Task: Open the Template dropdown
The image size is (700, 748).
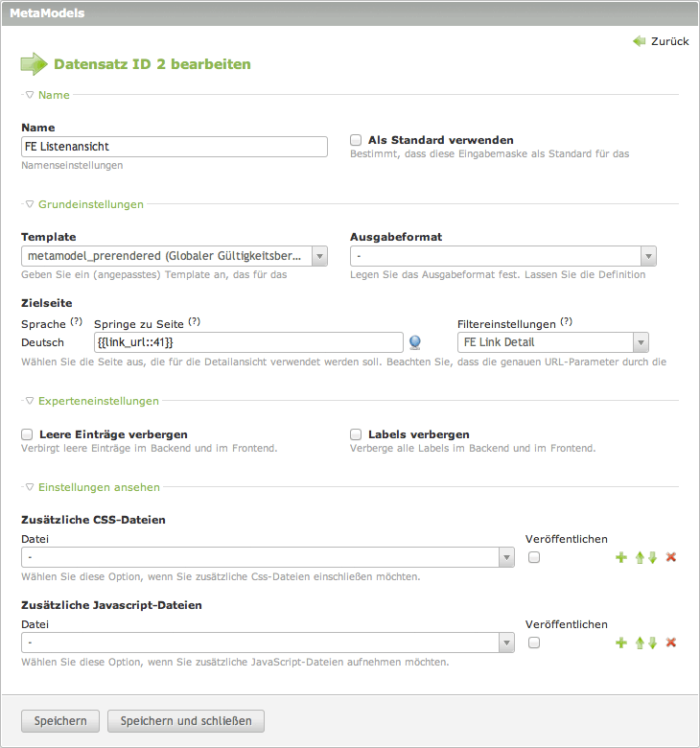Action: coord(174,256)
